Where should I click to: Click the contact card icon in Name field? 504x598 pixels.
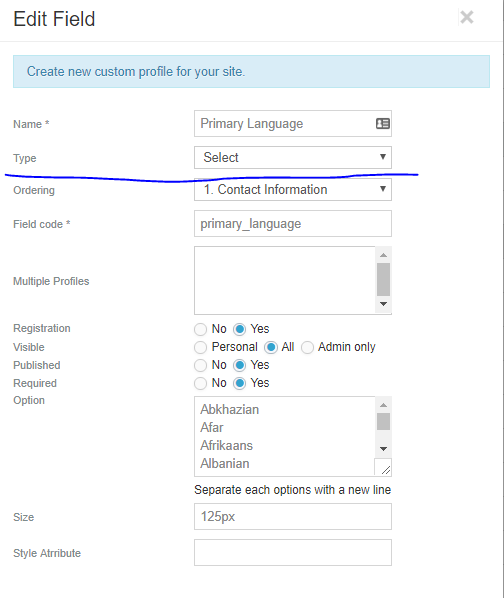(383, 124)
